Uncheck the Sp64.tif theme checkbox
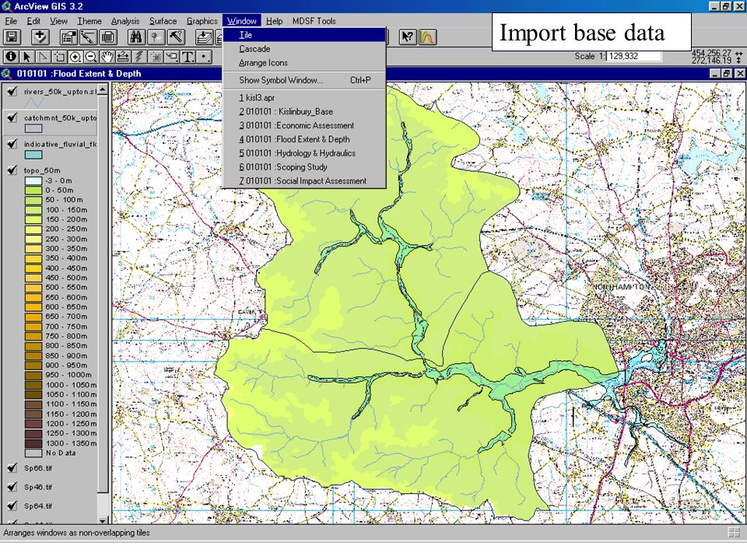This screenshot has height=560, width=747. tap(12, 506)
